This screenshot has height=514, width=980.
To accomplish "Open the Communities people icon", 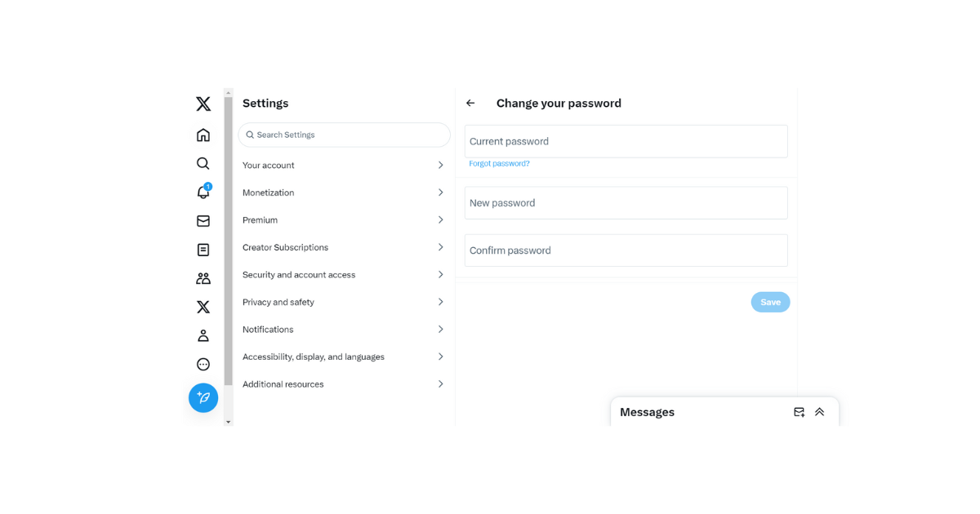I will point(203,278).
